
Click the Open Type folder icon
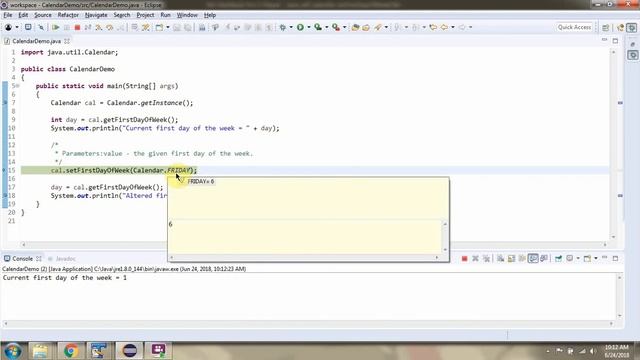click(355, 27)
